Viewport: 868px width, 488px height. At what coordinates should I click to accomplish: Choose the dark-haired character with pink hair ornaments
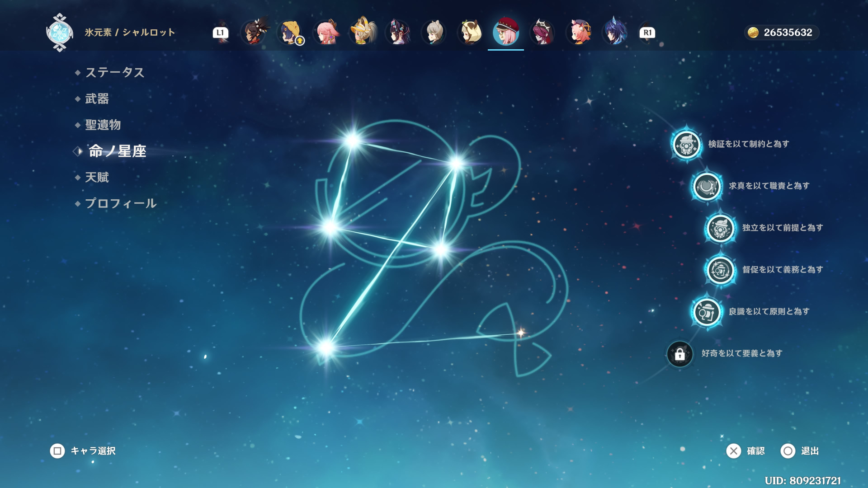click(398, 32)
